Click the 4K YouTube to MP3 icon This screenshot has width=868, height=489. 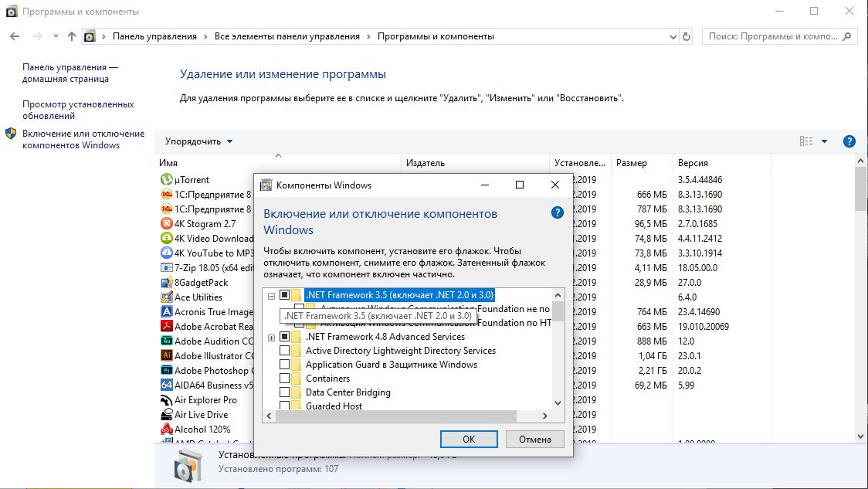[x=166, y=253]
